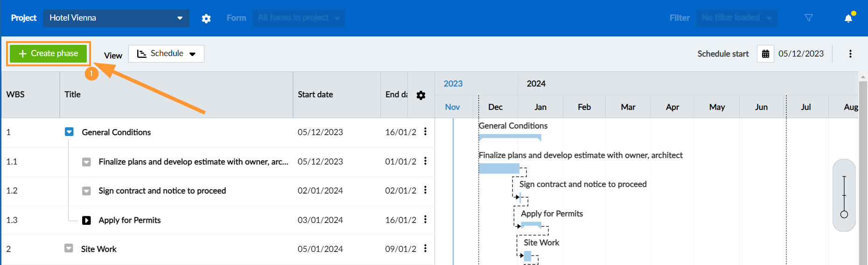Open the Hotel Vienna project dropdown
Screen dimensions: 868x265
click(x=116, y=18)
